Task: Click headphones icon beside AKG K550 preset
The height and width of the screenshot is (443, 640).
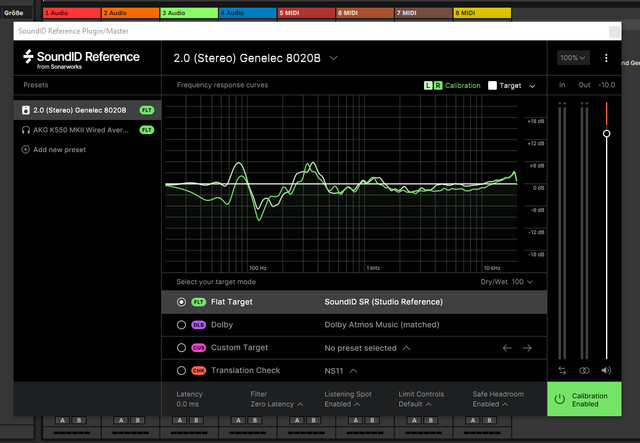Action: coord(26,130)
